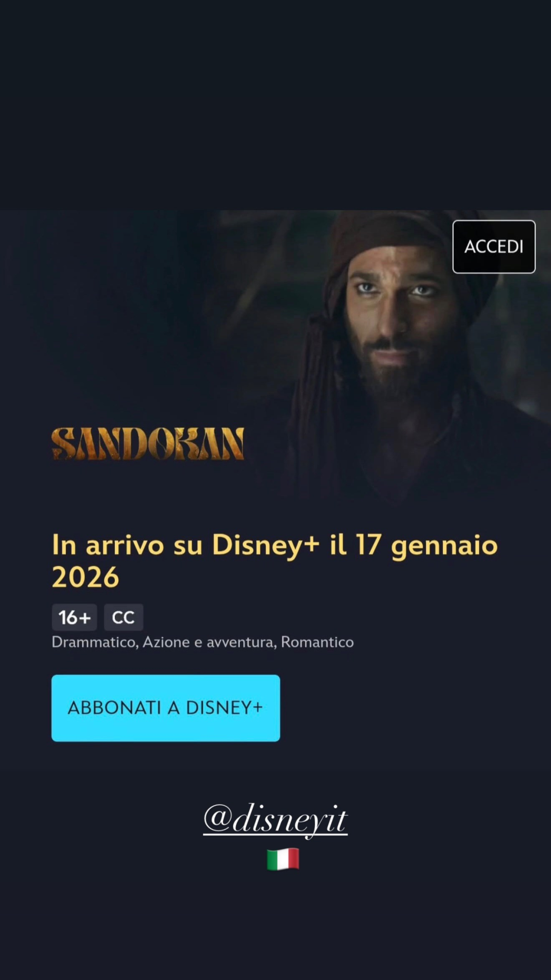Tap the golden SANDOKAN title logo

tap(148, 444)
